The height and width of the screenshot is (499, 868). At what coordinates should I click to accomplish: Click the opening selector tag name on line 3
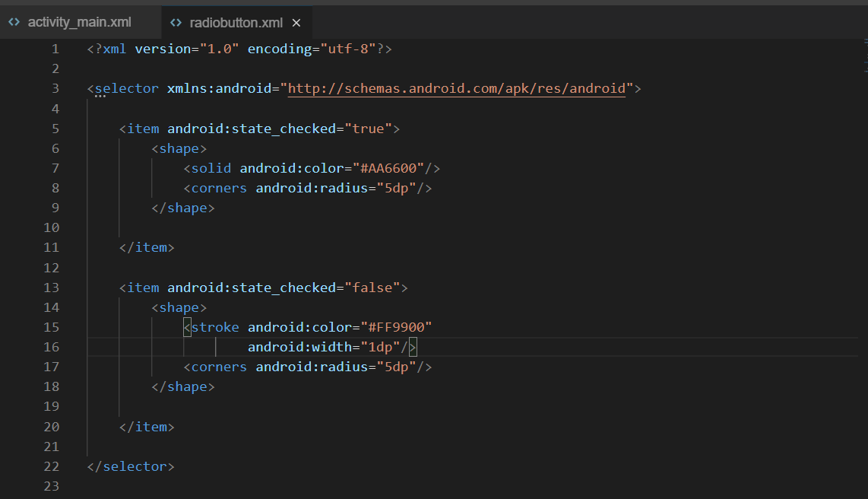(x=127, y=88)
